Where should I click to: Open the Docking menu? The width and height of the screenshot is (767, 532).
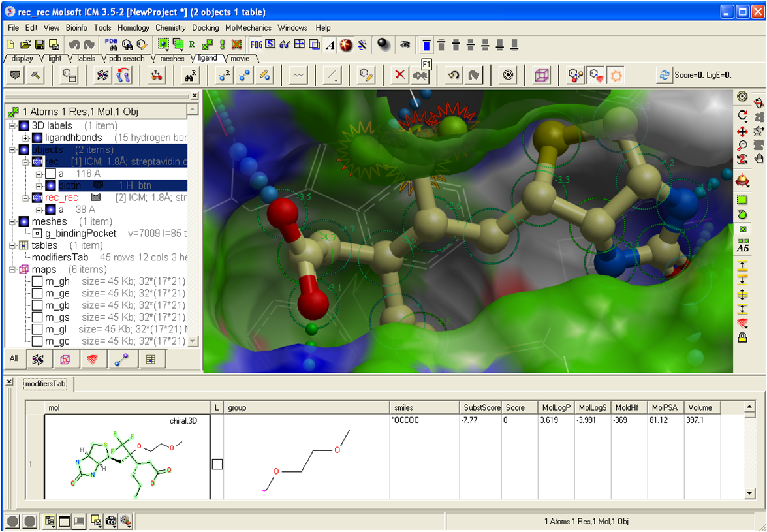[x=205, y=28]
